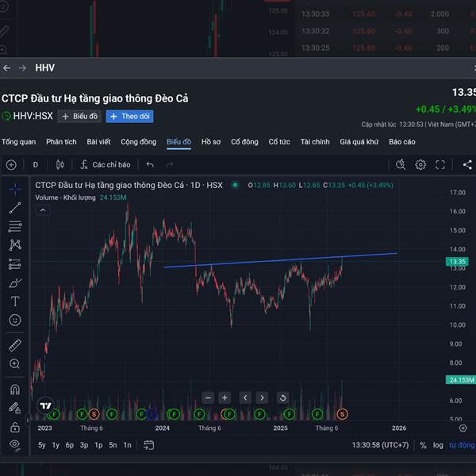Go forward with the right arrow
Image resolution: width=476 pixels, height=476 pixels.
point(22,68)
